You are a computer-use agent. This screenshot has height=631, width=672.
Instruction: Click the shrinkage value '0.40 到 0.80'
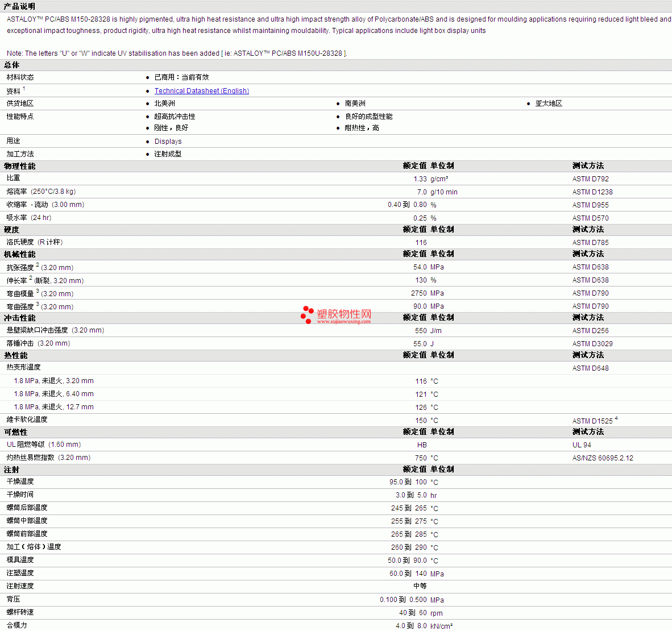coord(407,205)
